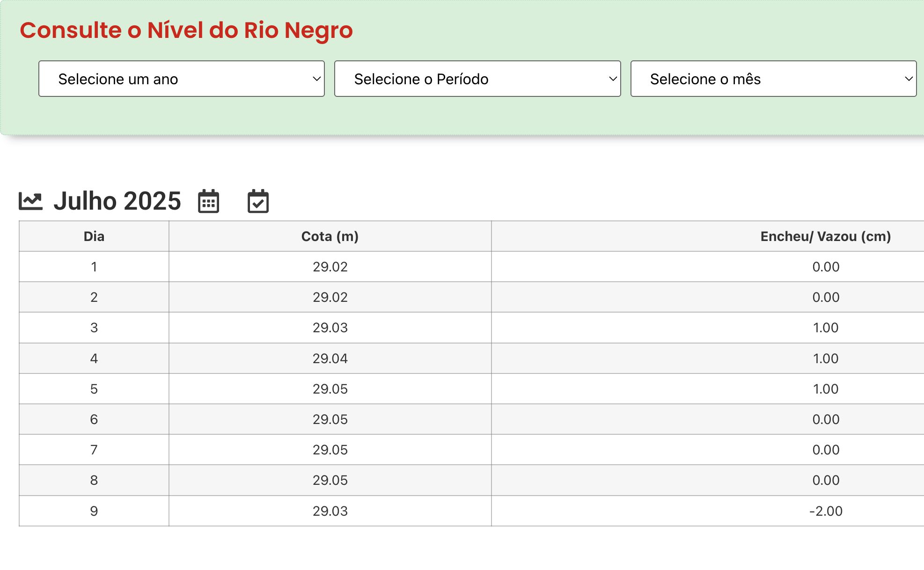
Task: Click the -2.00 variation for day 9
Action: click(826, 511)
